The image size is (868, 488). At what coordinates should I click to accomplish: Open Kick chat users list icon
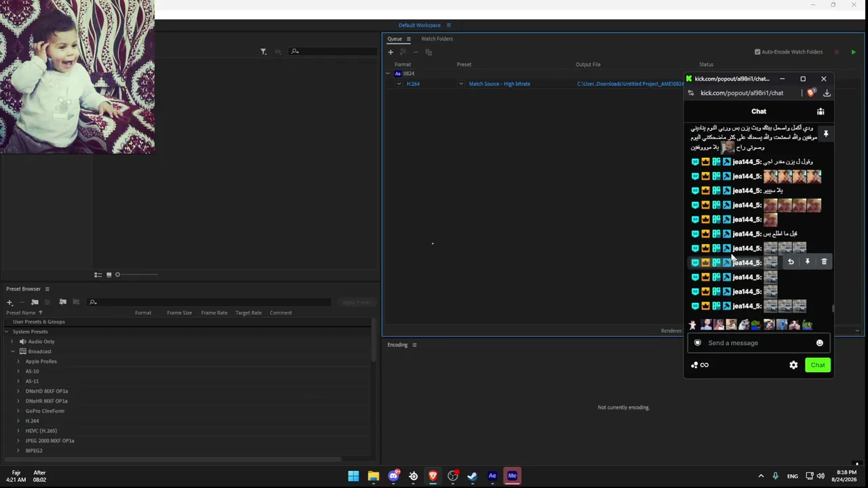click(x=821, y=111)
